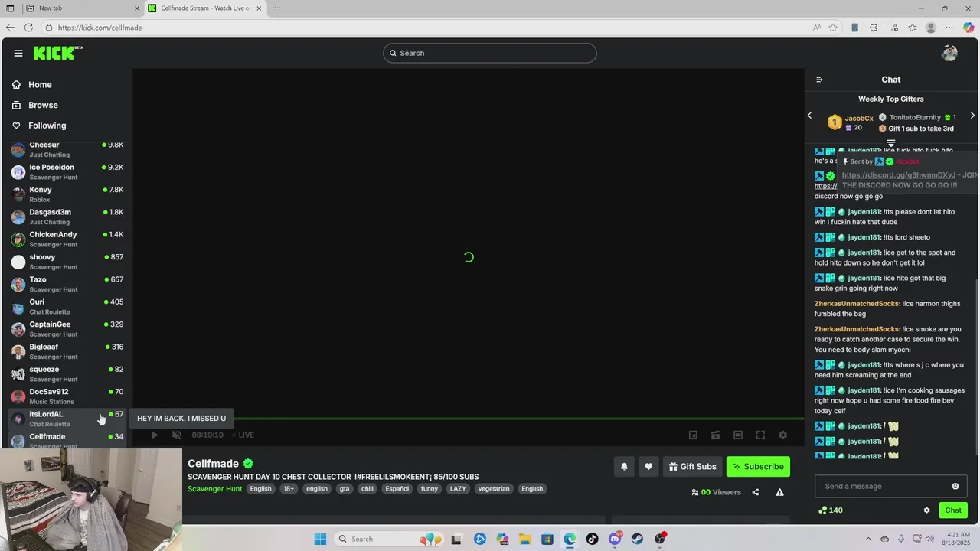Screen dimensions: 980x551
Task: Send the message with the Chat button
Action: 953,510
